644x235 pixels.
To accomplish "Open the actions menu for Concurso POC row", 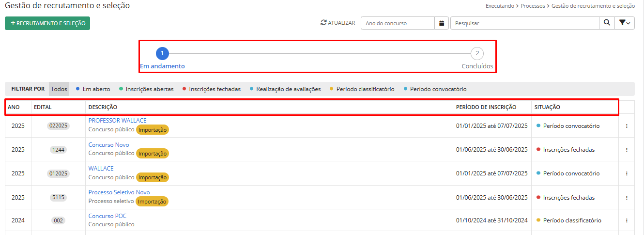I will 627,220.
